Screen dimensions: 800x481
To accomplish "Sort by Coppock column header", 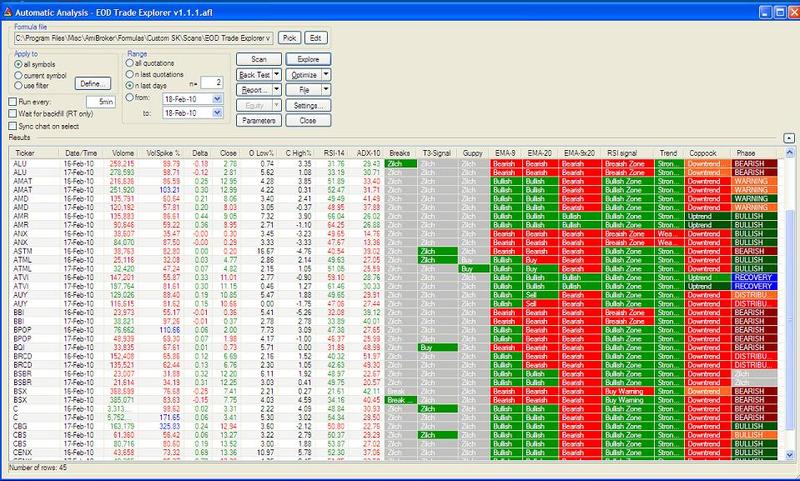I will click(707, 153).
